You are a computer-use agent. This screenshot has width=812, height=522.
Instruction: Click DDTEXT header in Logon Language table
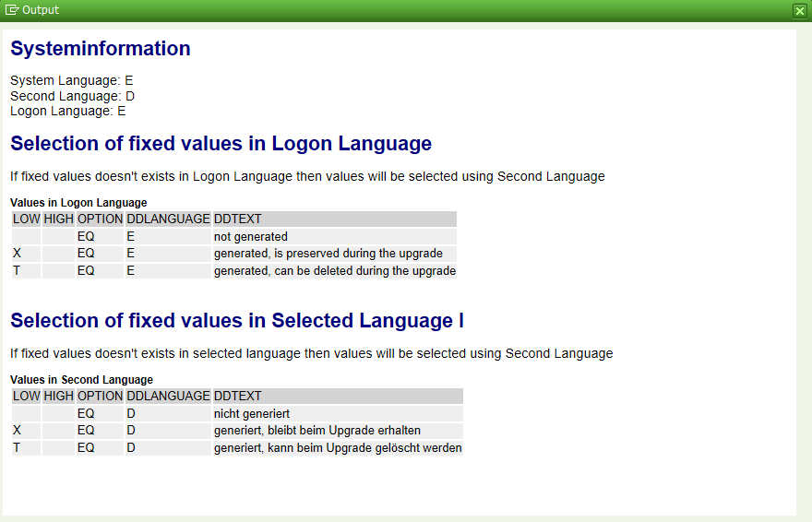pyautogui.click(x=335, y=219)
